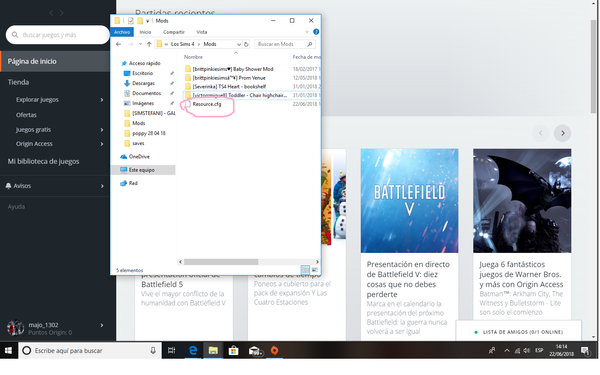Switch to details view icon in Explorer status bar
The image size is (600, 375).
coord(305,270)
